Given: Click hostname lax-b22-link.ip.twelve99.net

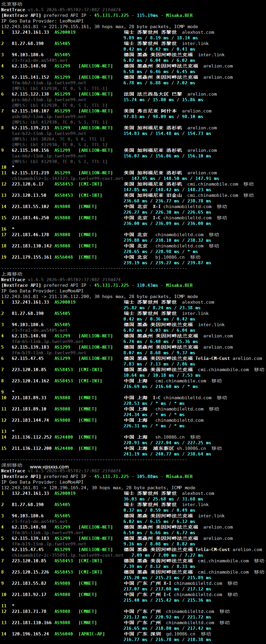Looking at the screenshot, I should pyautogui.click(x=49, y=133).
